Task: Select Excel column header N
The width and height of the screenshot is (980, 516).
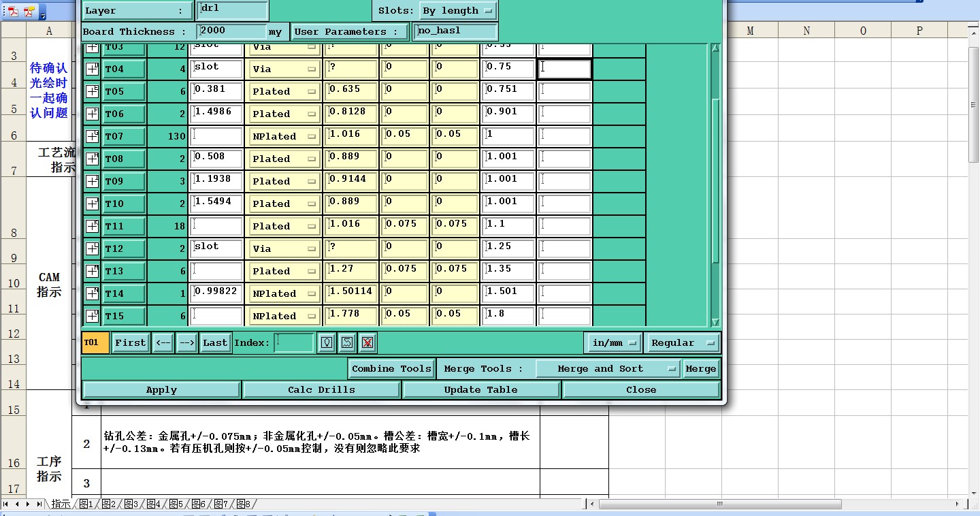Action: [806, 31]
